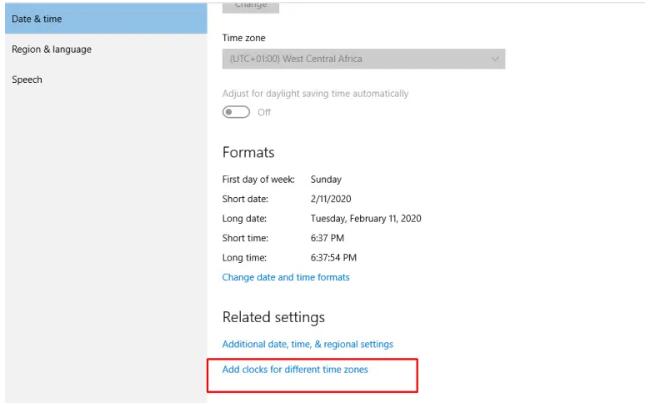Click the Related settings heading
The image size is (655, 404).
coord(273,317)
